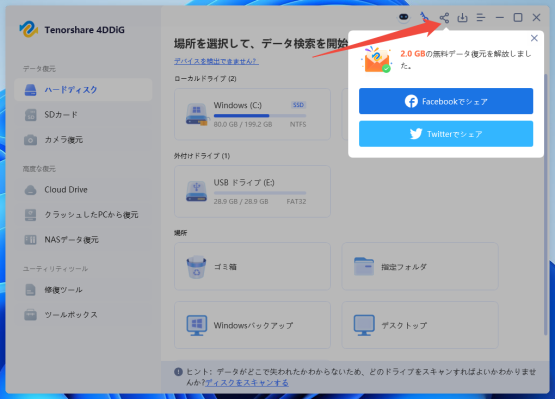Click the Windows backup monitor icon

[x=197, y=325]
